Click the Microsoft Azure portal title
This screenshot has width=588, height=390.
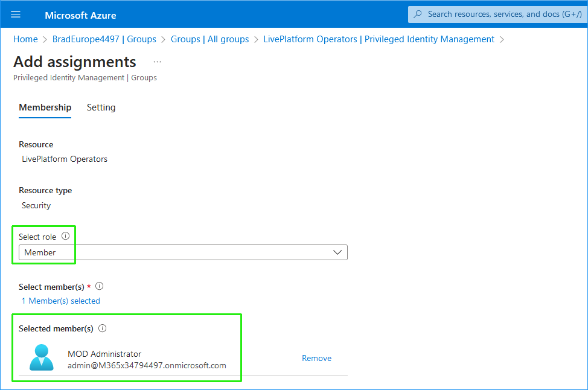81,15
